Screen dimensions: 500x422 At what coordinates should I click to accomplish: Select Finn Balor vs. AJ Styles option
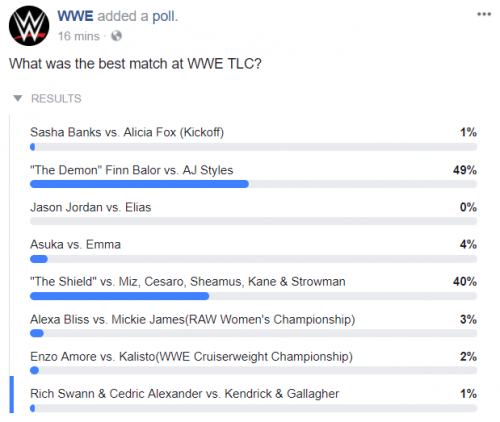coord(253,176)
